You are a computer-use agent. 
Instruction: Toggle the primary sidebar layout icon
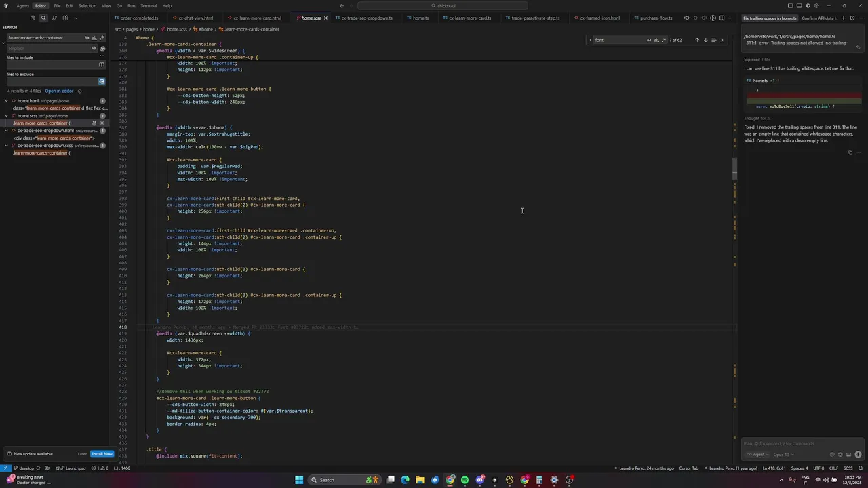click(791, 6)
